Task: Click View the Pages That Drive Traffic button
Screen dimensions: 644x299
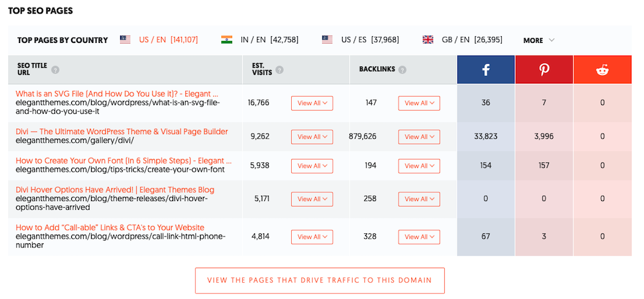Action: click(x=319, y=280)
